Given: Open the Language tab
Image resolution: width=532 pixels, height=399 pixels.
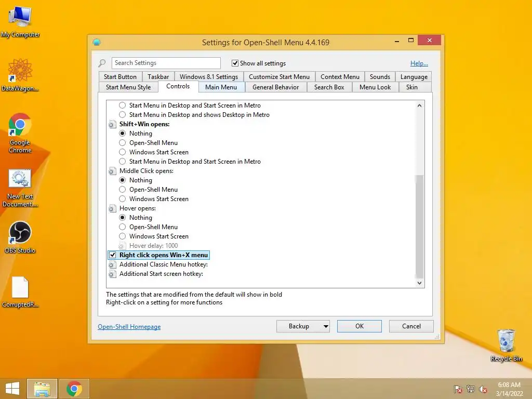Looking at the screenshot, I should (414, 77).
